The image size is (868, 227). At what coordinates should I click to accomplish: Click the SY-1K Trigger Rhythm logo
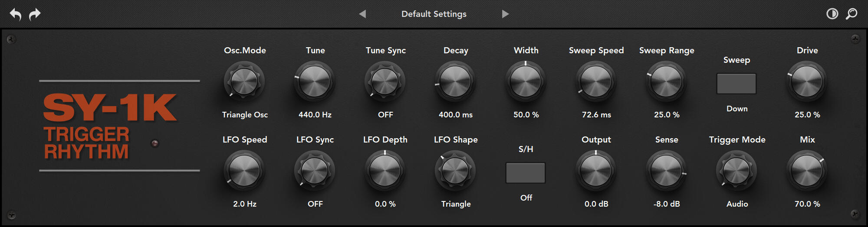(109, 126)
